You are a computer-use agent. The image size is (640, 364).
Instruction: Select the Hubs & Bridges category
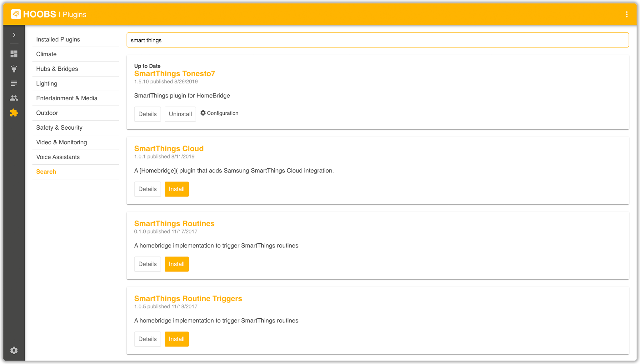[x=57, y=69]
